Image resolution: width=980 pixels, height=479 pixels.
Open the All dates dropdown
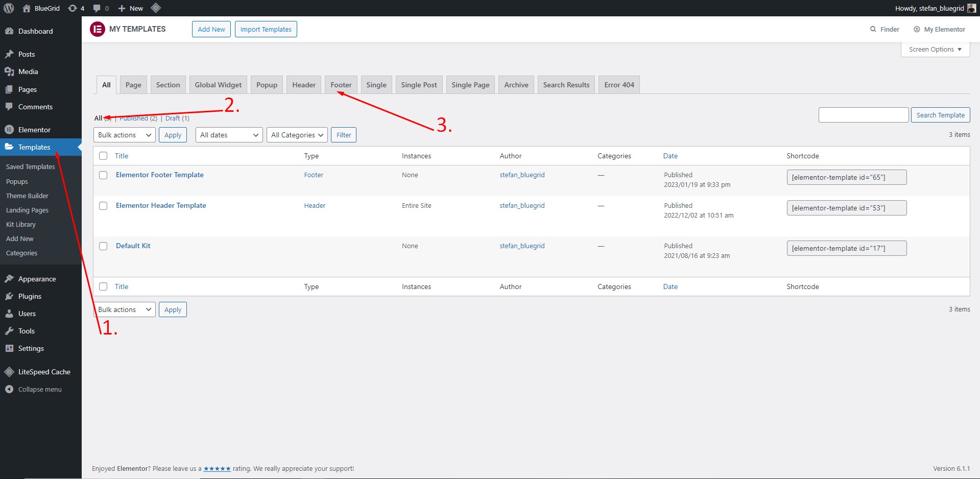(x=229, y=135)
